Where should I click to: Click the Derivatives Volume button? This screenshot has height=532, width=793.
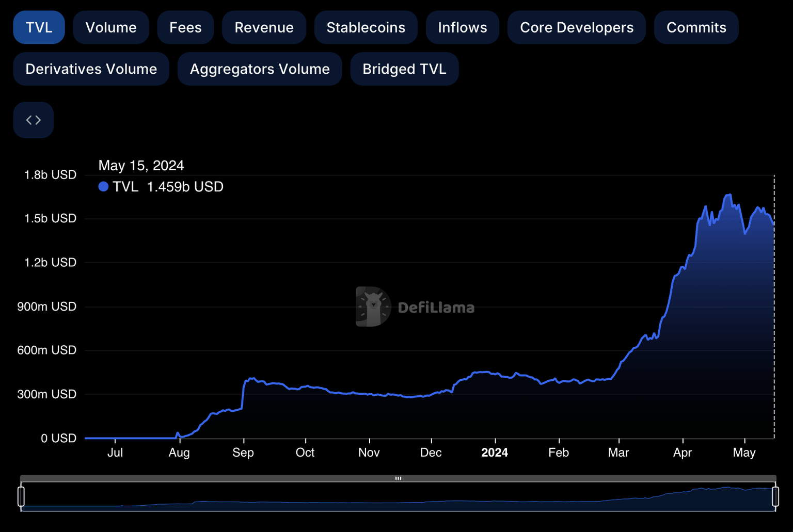pyautogui.click(x=91, y=69)
